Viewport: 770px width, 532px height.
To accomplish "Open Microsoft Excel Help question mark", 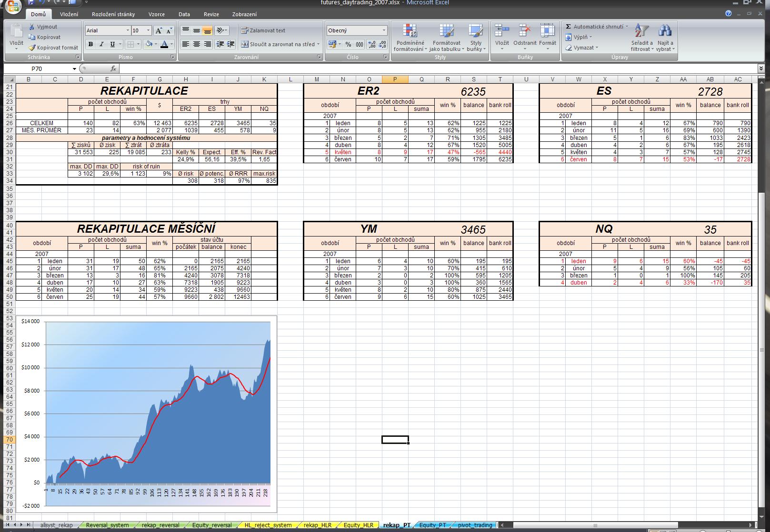I will (x=728, y=14).
